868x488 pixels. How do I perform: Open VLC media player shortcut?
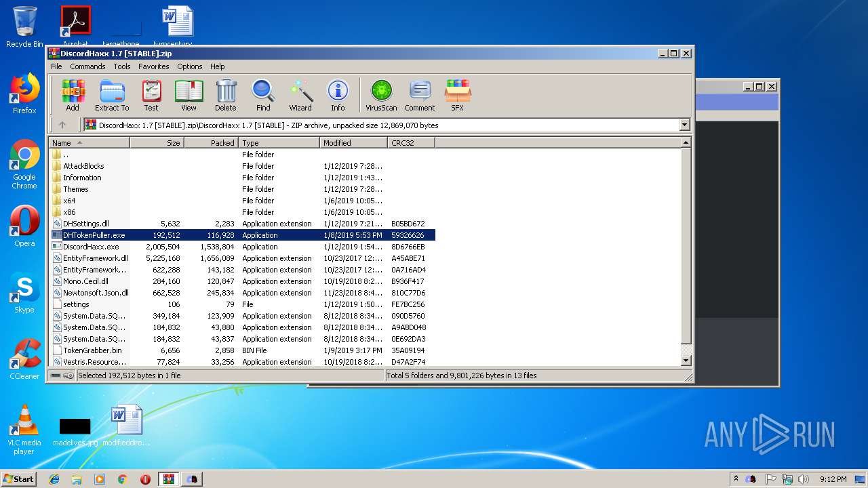coord(24,430)
